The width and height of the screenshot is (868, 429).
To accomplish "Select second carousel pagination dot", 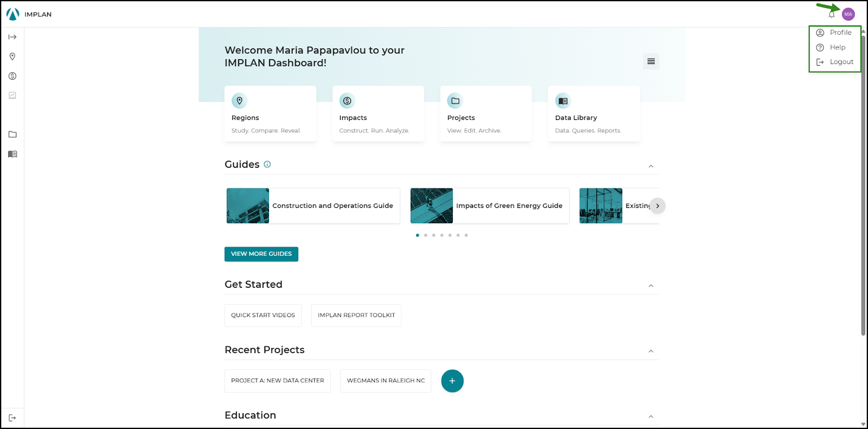I will pos(425,235).
